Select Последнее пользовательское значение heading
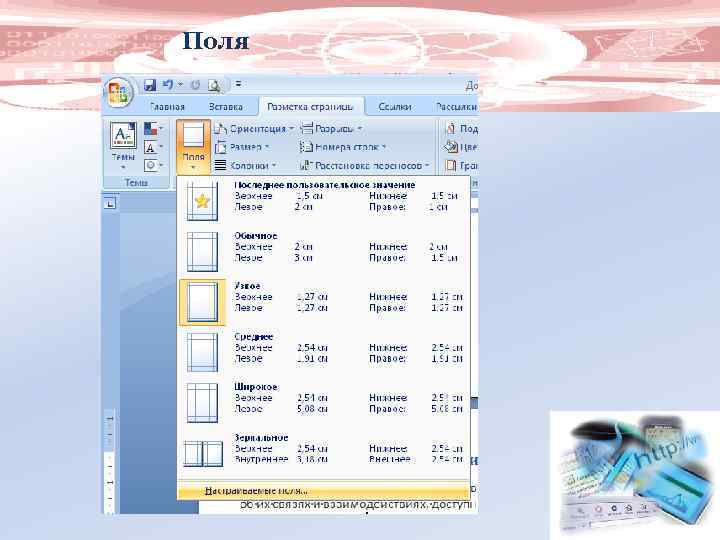720x540 pixels. tap(325, 185)
